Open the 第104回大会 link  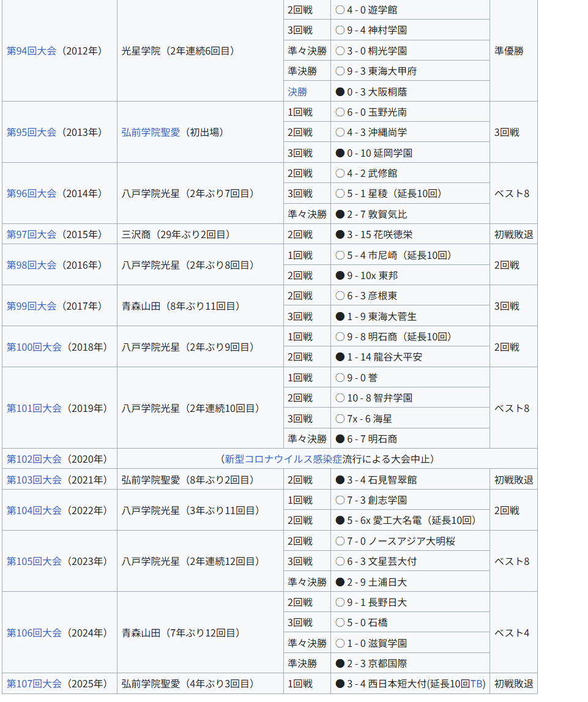coord(34,510)
